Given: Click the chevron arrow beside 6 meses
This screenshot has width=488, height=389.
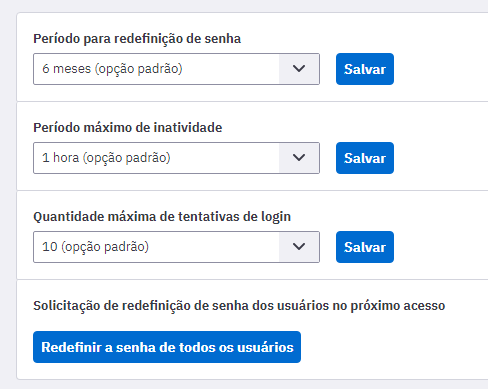Looking at the screenshot, I should point(299,69).
